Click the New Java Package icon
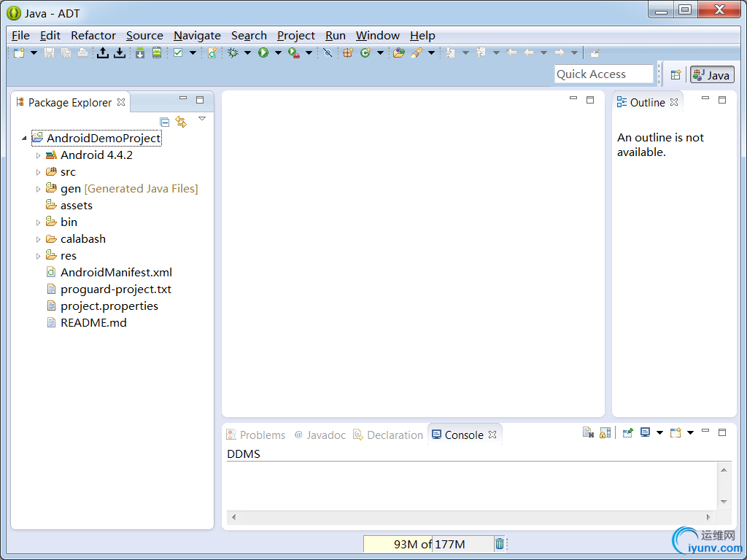 point(348,52)
